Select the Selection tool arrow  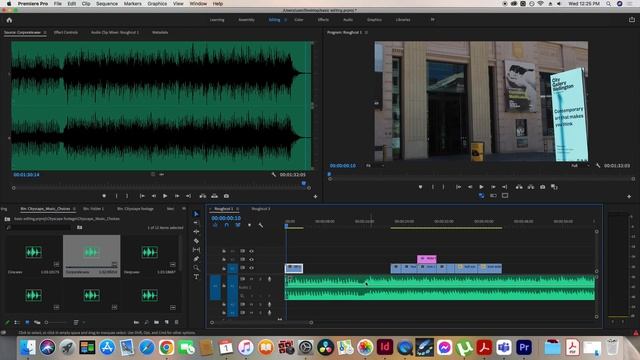(x=196, y=214)
